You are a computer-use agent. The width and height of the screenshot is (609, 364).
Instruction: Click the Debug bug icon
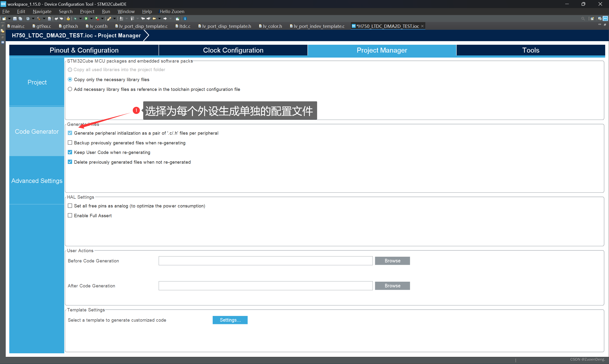click(x=75, y=19)
